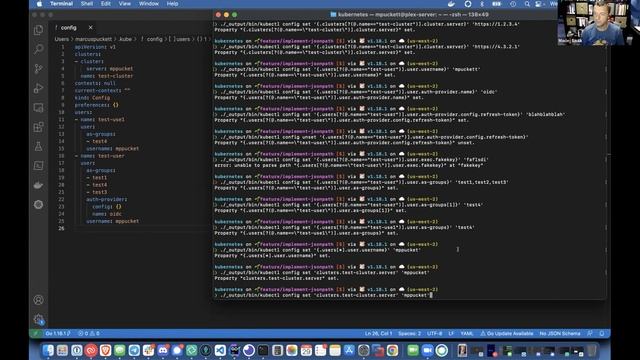Open the Apple menu

coord(39,4)
